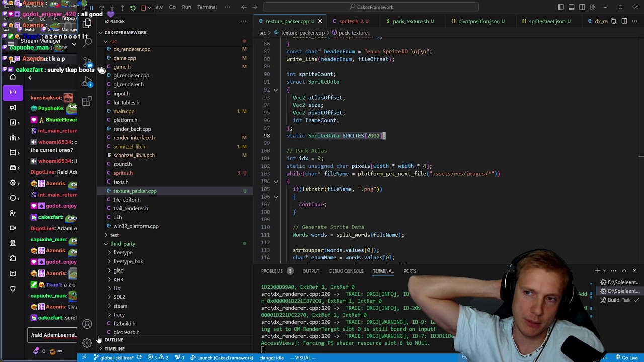Open the Terminal menu
644x362 pixels.
tap(207, 7)
